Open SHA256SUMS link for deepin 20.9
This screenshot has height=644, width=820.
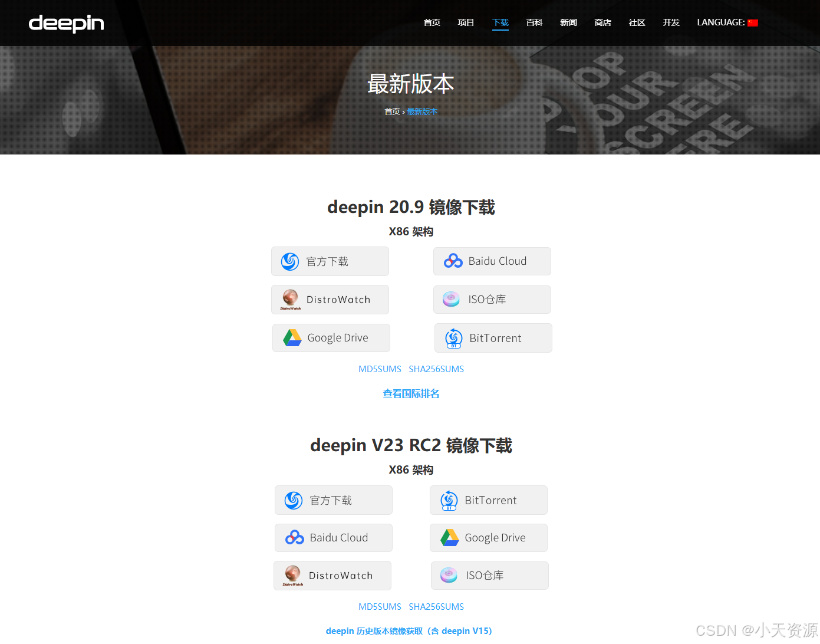pos(436,369)
